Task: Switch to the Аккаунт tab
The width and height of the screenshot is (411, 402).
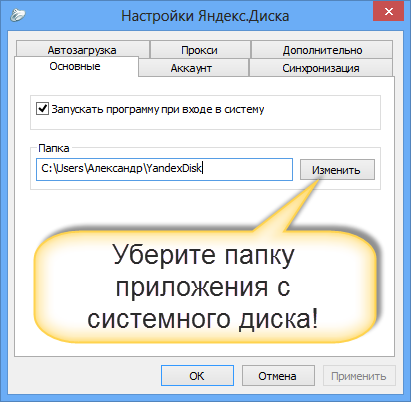Action: (193, 68)
